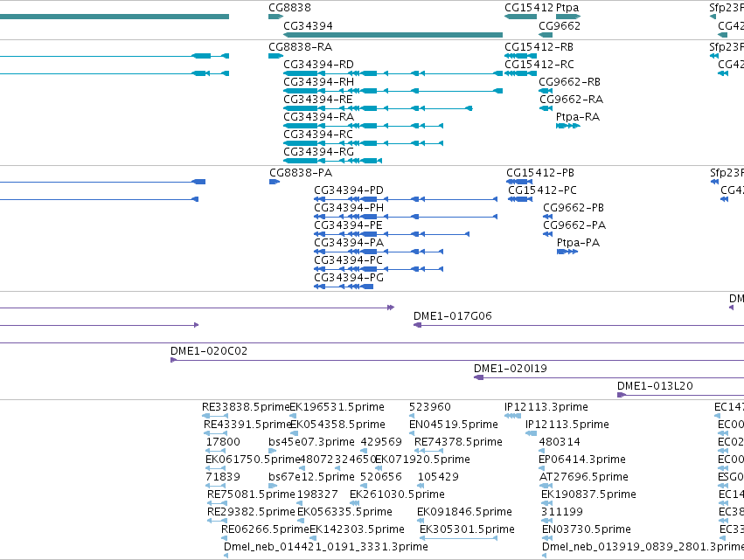Click EST EK190837.5prime

588,494
